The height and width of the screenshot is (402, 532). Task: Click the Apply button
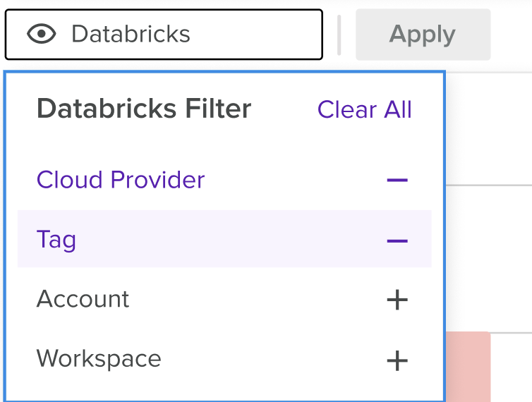(423, 35)
